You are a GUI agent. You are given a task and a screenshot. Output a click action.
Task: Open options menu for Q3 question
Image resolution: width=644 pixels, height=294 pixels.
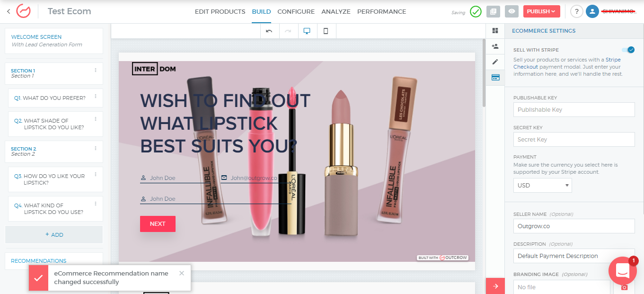click(95, 174)
